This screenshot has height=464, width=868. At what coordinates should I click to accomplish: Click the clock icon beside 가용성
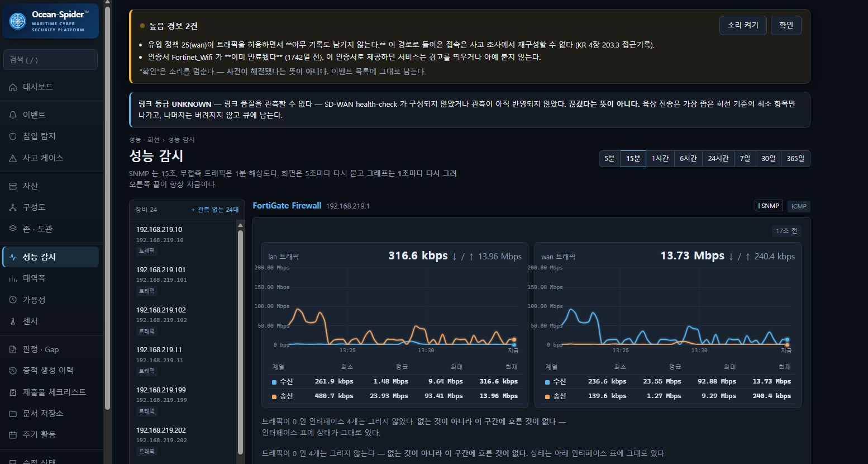(x=13, y=300)
